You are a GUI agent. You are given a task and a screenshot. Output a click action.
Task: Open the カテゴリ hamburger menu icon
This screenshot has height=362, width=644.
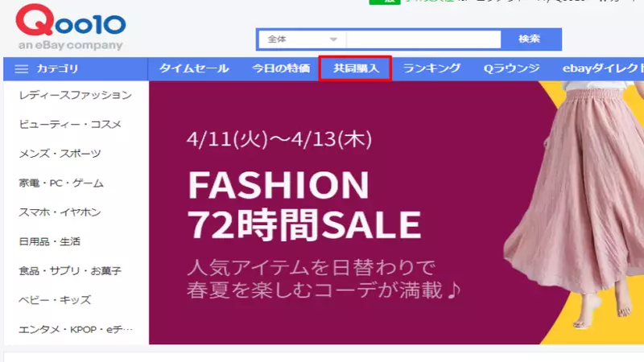(22, 69)
